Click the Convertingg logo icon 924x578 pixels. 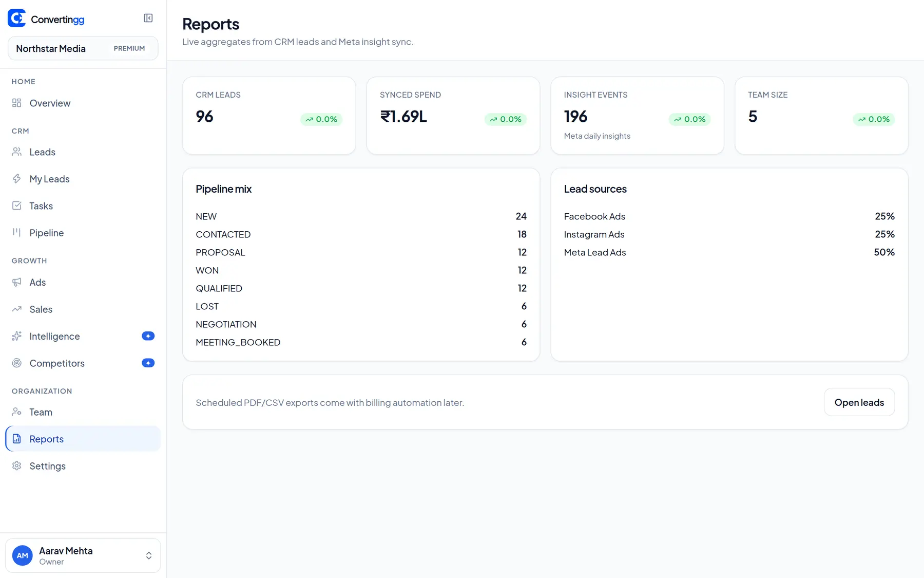click(x=17, y=18)
